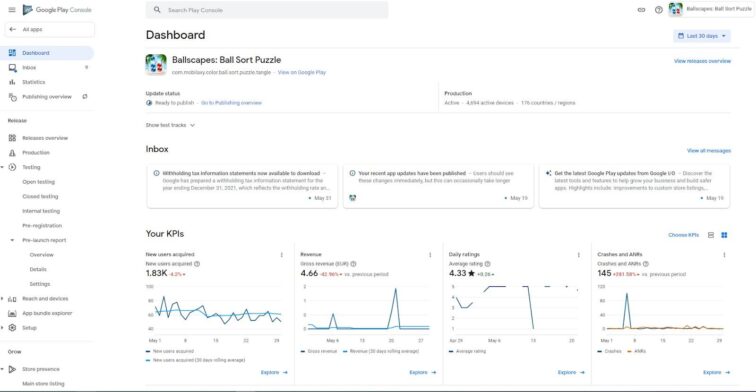Viewport: 756px width, 392px height.
Task: Click the search magnifier icon
Action: click(x=157, y=10)
